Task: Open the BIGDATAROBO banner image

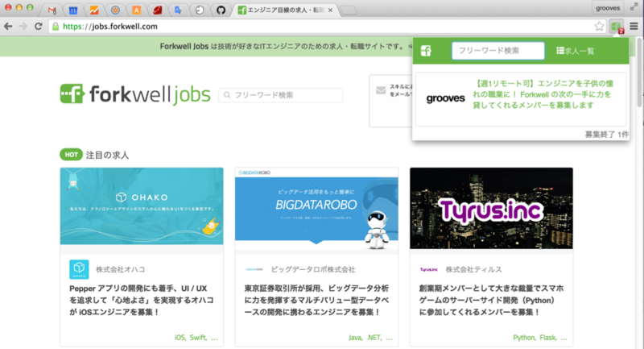Action: tap(316, 209)
